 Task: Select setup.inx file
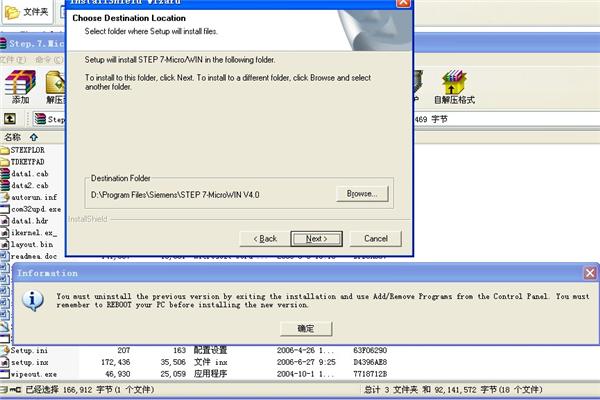coord(25,362)
